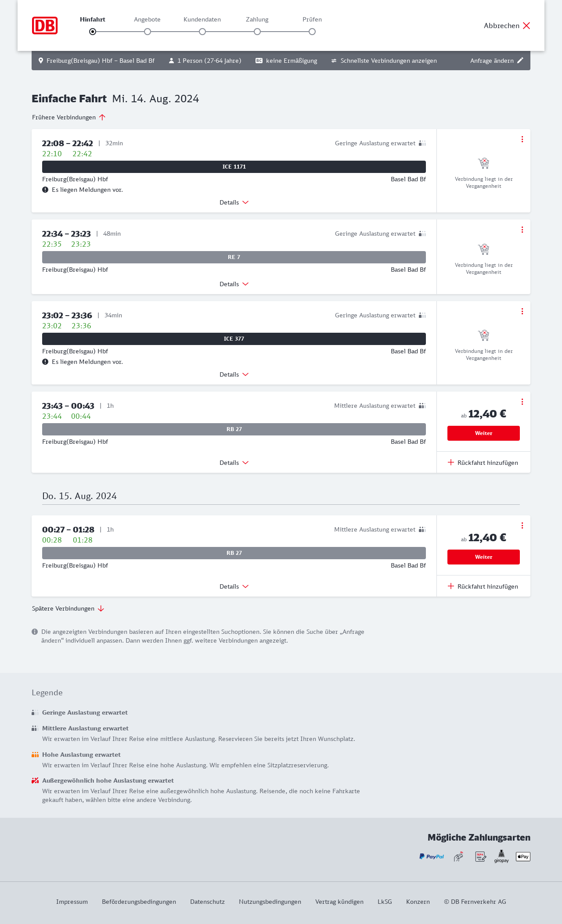
Task: Click the Apple Pay icon
Action: pos(523,856)
